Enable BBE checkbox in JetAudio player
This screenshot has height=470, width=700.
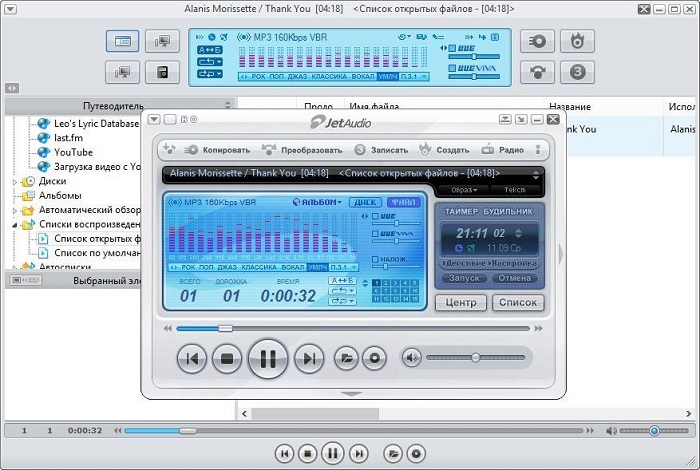pos(375,216)
